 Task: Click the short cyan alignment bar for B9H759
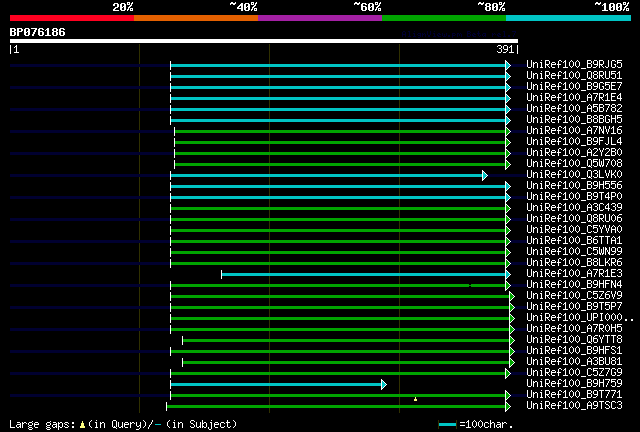click(x=276, y=385)
